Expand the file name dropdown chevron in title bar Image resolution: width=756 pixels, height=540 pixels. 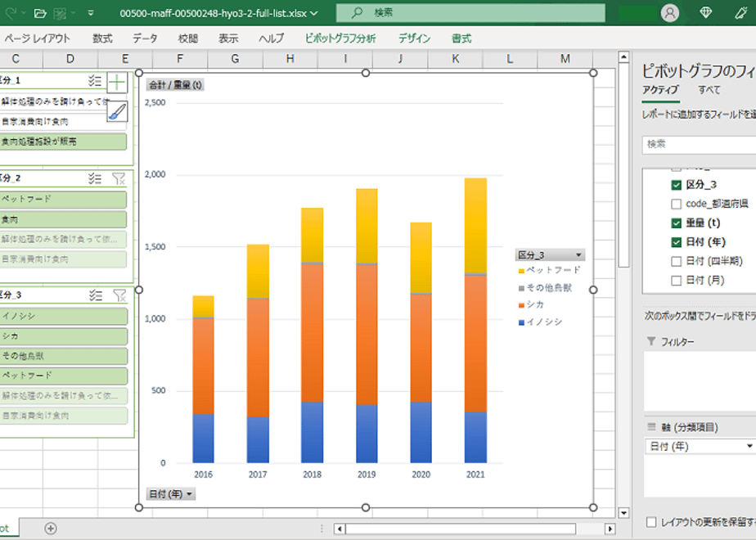tap(314, 13)
